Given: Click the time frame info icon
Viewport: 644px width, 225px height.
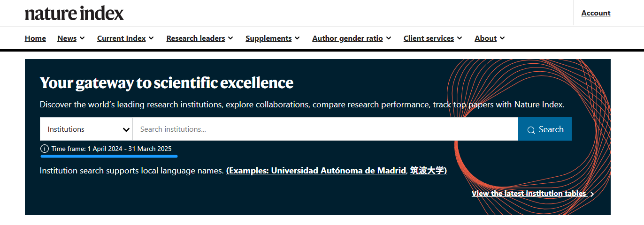Looking at the screenshot, I should click(45, 149).
